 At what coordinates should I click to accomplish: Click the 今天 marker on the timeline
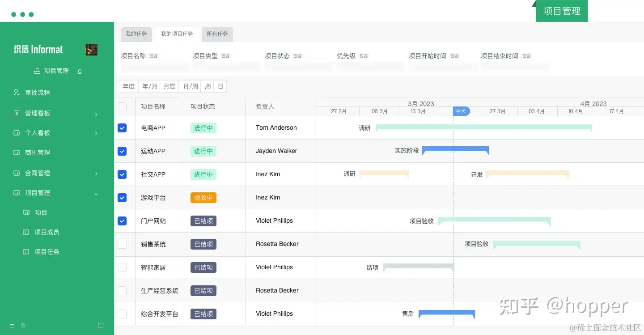pyautogui.click(x=461, y=111)
